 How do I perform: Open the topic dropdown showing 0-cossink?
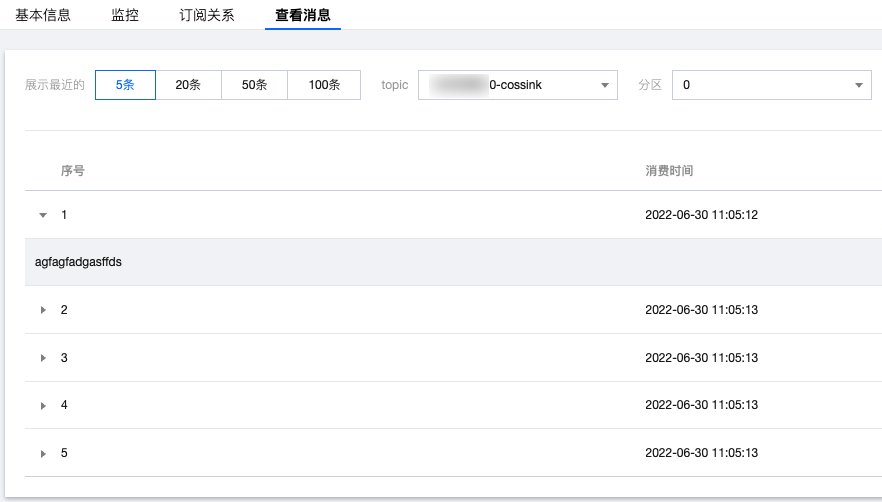(x=518, y=85)
